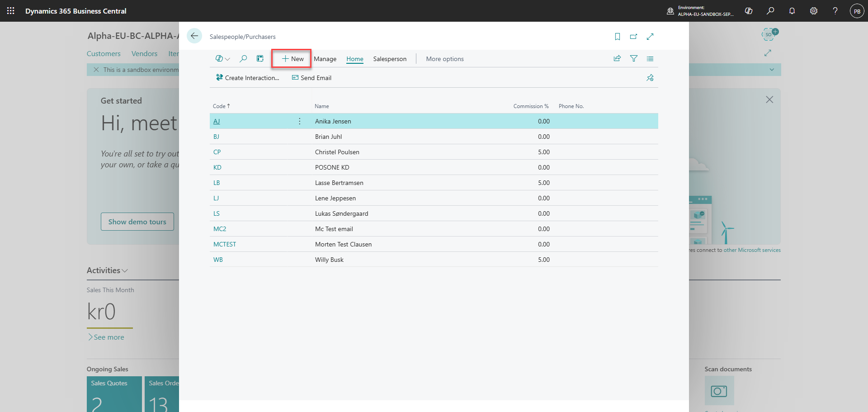
Task: Click the Dynamics 365 Business Central title
Action: click(76, 11)
